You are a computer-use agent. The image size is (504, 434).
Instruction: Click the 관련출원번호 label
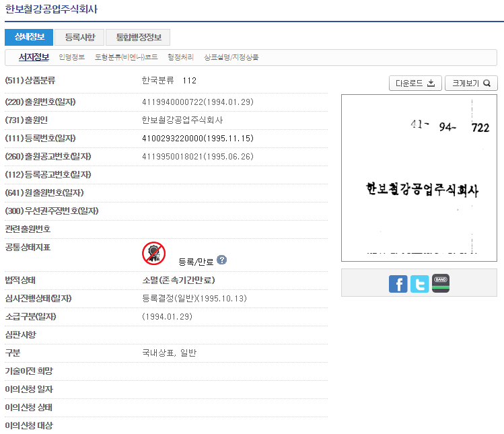(x=28, y=229)
